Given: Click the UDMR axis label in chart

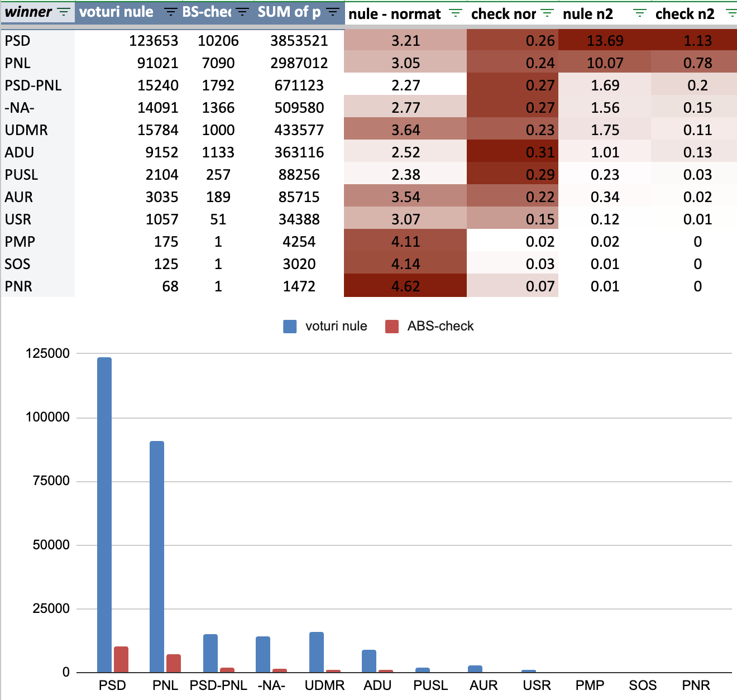Looking at the screenshot, I should pyautogui.click(x=324, y=685).
